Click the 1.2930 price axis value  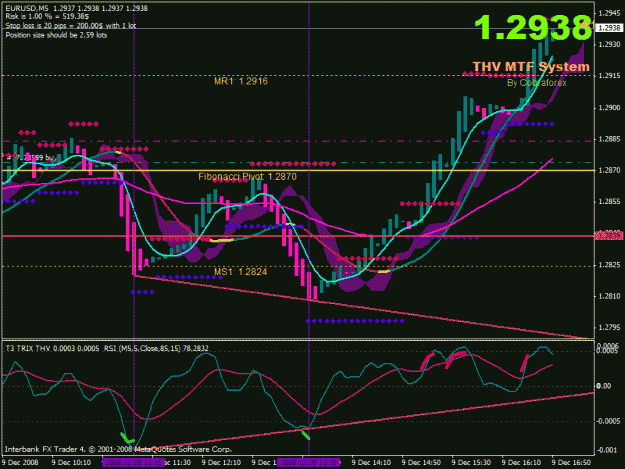coord(609,44)
